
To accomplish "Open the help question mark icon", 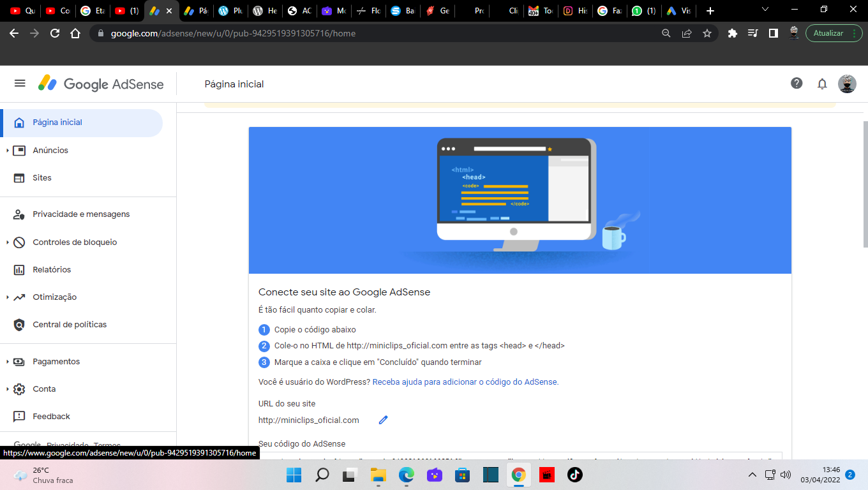I will 797,83.
